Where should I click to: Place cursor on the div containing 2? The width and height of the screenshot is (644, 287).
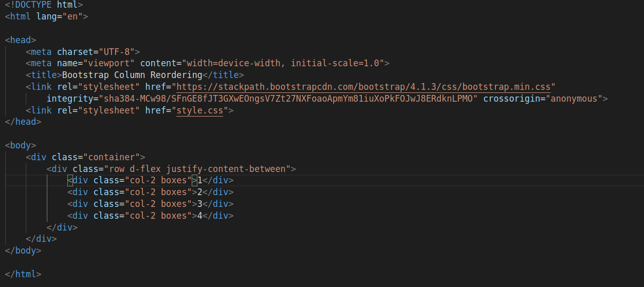pos(150,193)
